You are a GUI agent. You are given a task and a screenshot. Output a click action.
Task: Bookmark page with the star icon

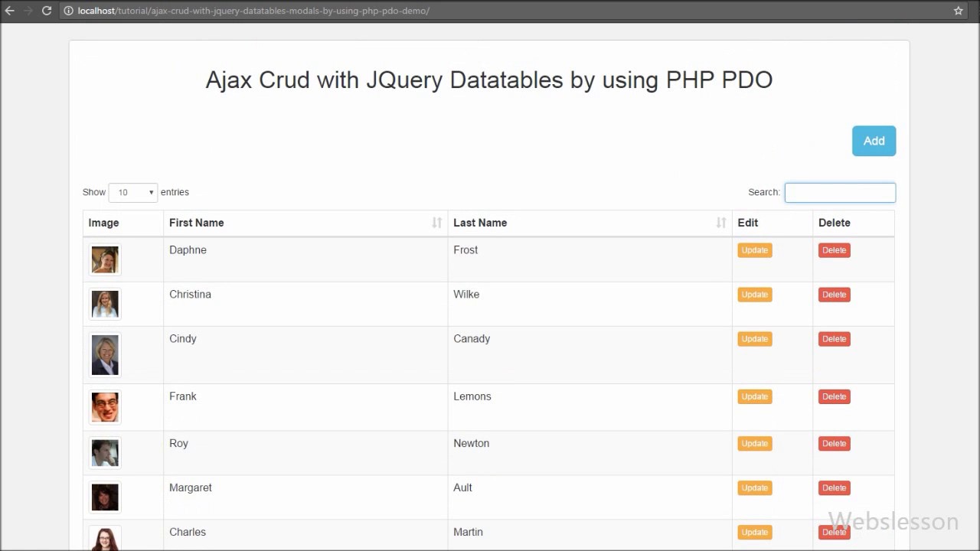pos(959,11)
